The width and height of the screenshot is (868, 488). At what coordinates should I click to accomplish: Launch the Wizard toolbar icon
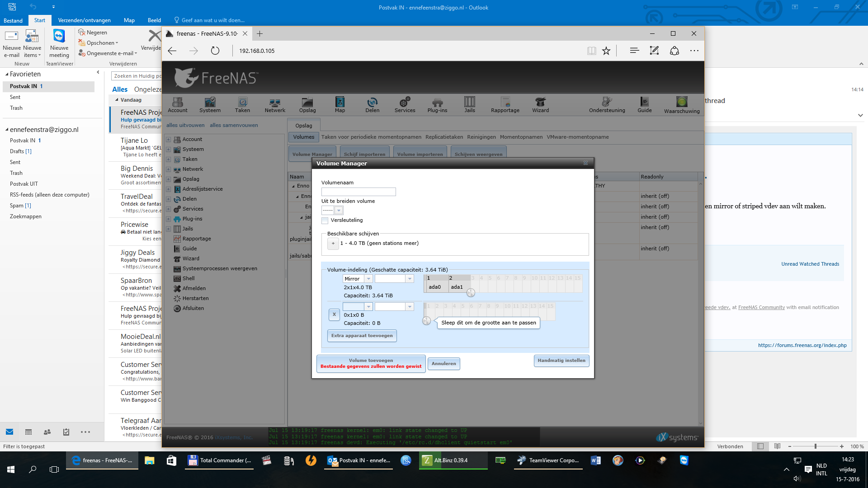point(541,105)
